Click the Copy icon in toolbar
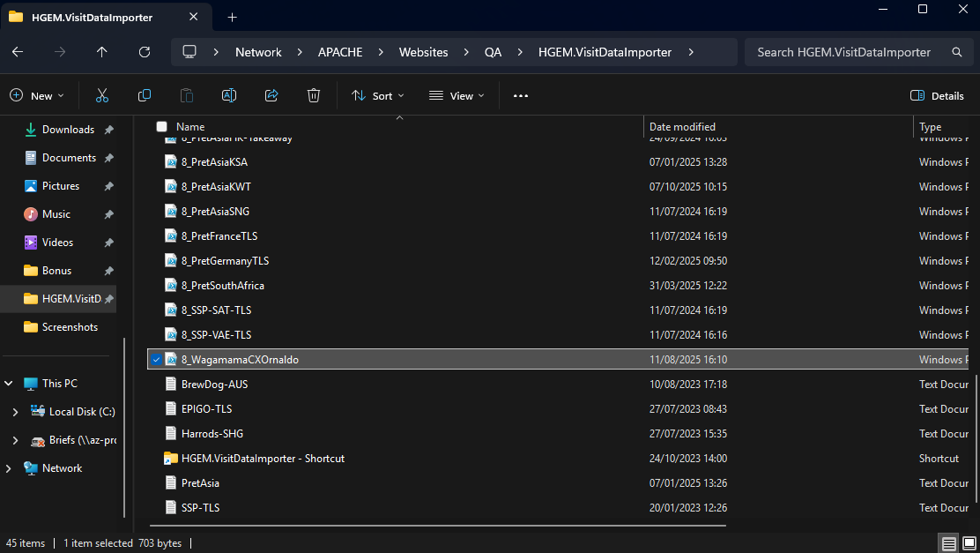The width and height of the screenshot is (980, 553). 145,95
